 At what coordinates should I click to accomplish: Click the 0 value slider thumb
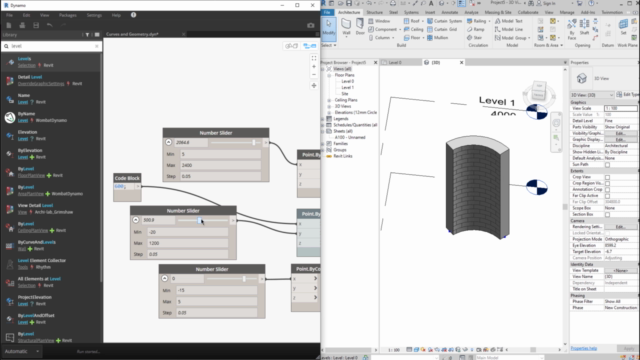coord(244,278)
